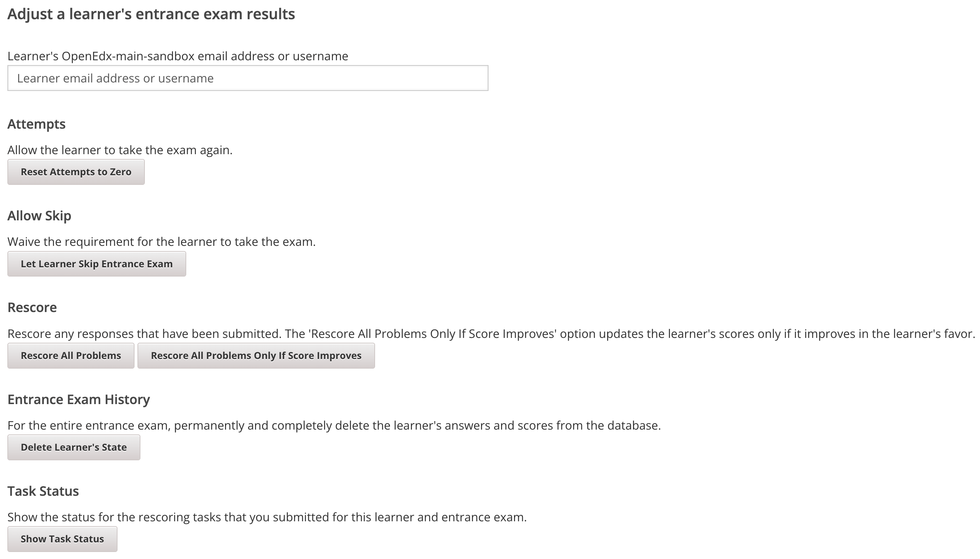Viewport: 980px width, 559px height.
Task: Click the delete answers and scores description
Action: [334, 425]
